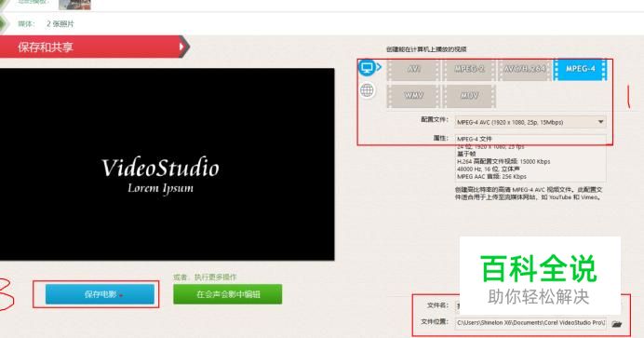Viewport: 644px width, 338px height.
Task: Click the 保存电影 button
Action: [100, 294]
